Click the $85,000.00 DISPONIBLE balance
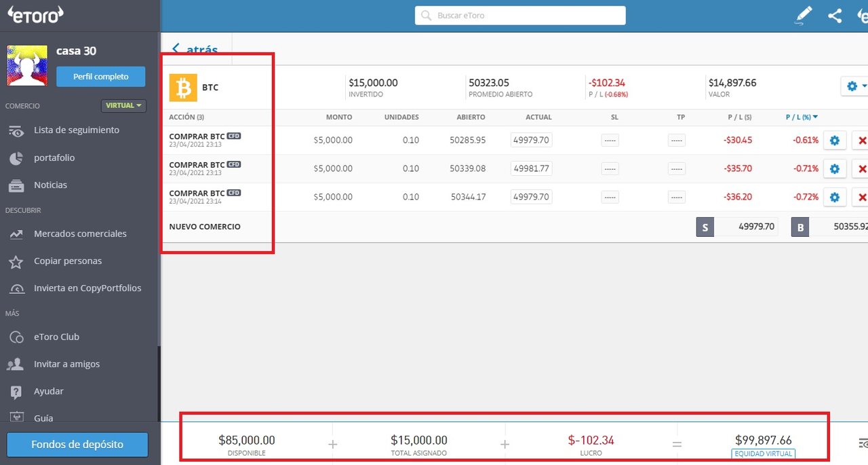 [247, 441]
